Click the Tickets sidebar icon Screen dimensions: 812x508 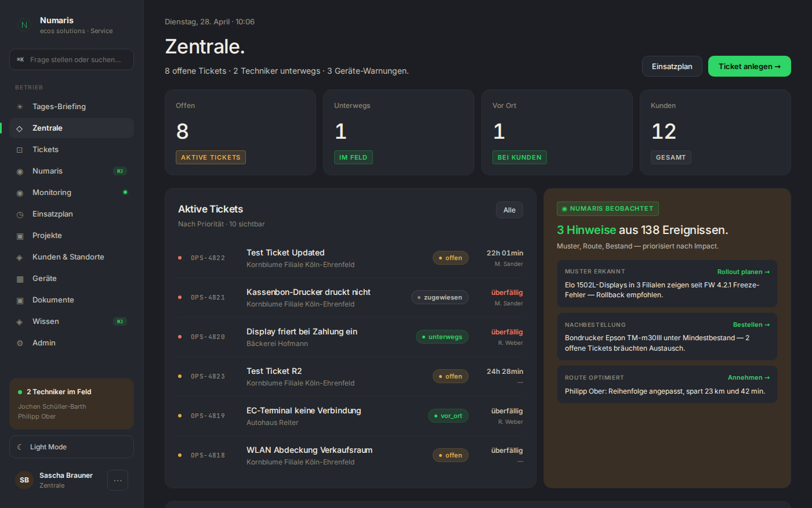(20, 150)
